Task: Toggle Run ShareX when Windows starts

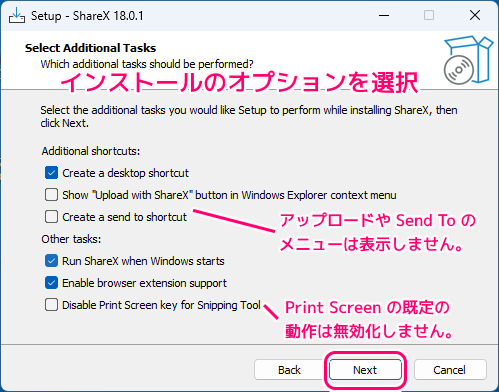Action: tap(51, 261)
